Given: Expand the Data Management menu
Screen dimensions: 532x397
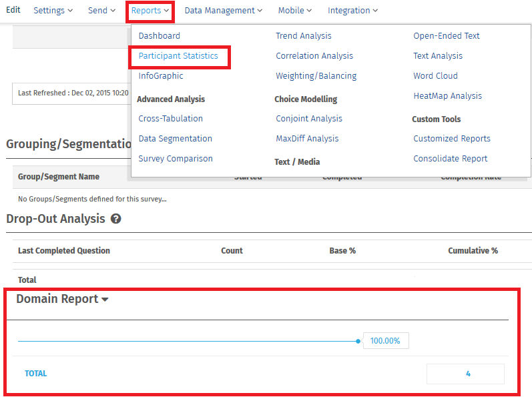Looking at the screenshot, I should point(223,11).
